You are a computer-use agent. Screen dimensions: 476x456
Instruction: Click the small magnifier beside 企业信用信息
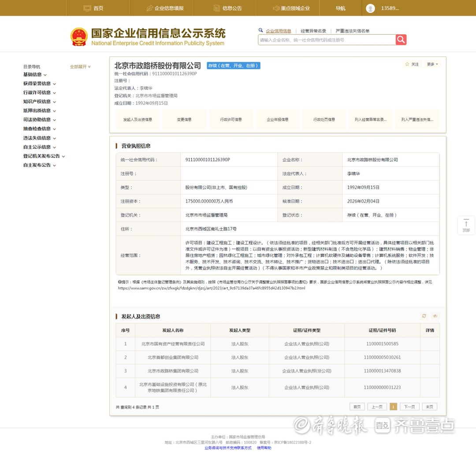[x=260, y=30]
